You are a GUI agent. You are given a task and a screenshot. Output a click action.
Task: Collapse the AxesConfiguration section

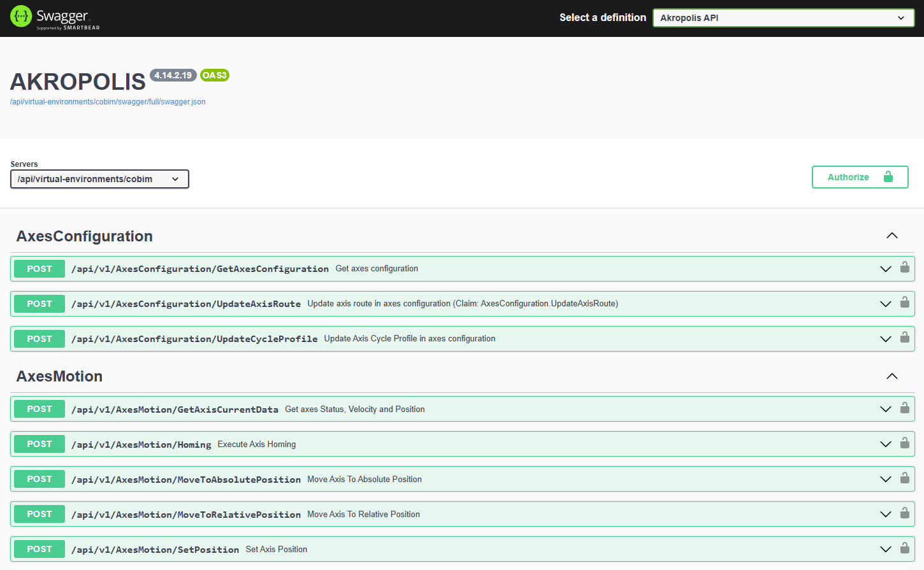[892, 236]
